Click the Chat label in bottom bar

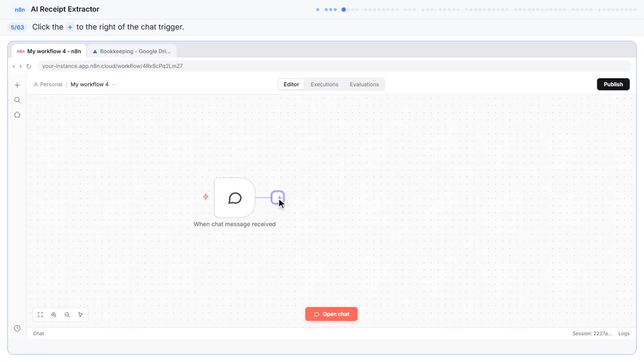click(39, 334)
